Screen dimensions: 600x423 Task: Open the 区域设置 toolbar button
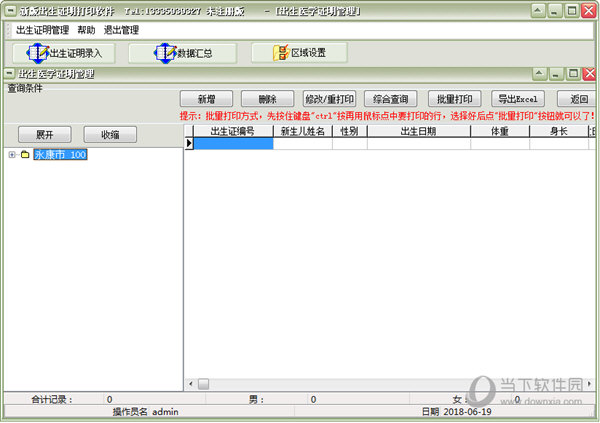point(299,52)
